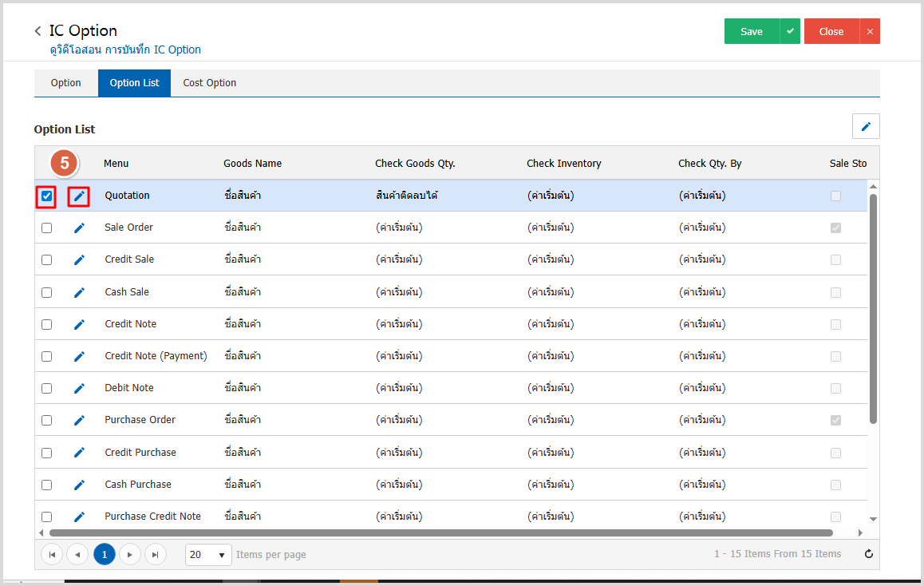
Task: Open edit for Cash Sale row
Action: (x=79, y=292)
